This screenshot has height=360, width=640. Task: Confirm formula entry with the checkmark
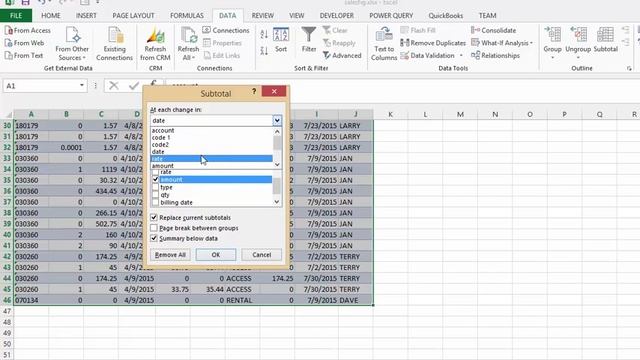tap(133, 86)
